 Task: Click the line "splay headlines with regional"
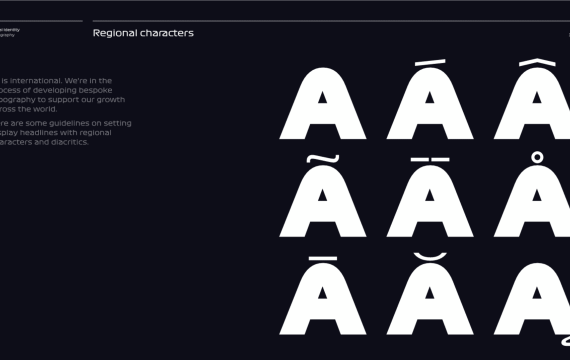pyautogui.click(x=56, y=133)
